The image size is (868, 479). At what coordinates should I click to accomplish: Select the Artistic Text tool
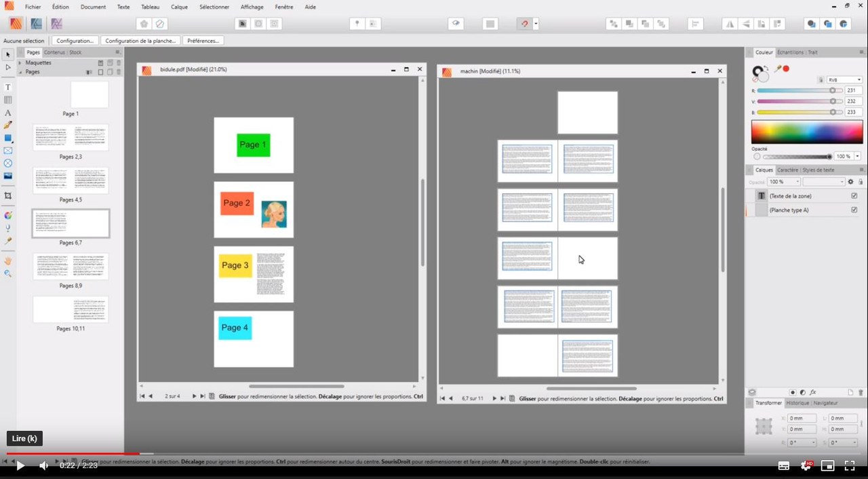click(x=8, y=113)
